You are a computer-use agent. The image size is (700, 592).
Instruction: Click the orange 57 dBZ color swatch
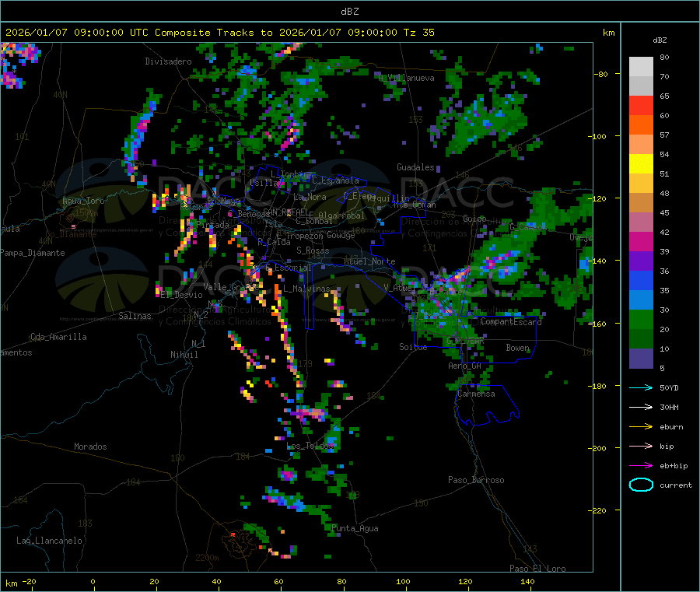pyautogui.click(x=641, y=125)
